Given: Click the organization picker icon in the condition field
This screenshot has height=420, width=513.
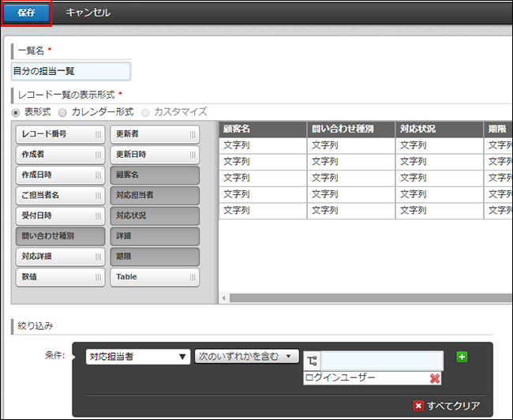Looking at the screenshot, I should click(x=312, y=361).
